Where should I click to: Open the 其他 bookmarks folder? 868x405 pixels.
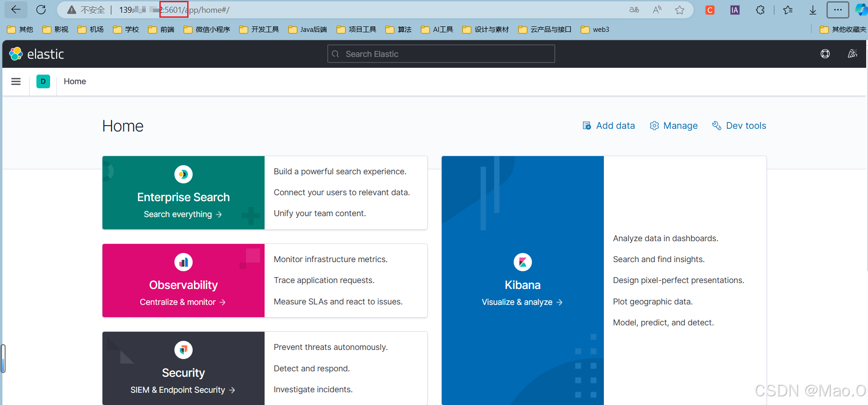click(x=20, y=30)
